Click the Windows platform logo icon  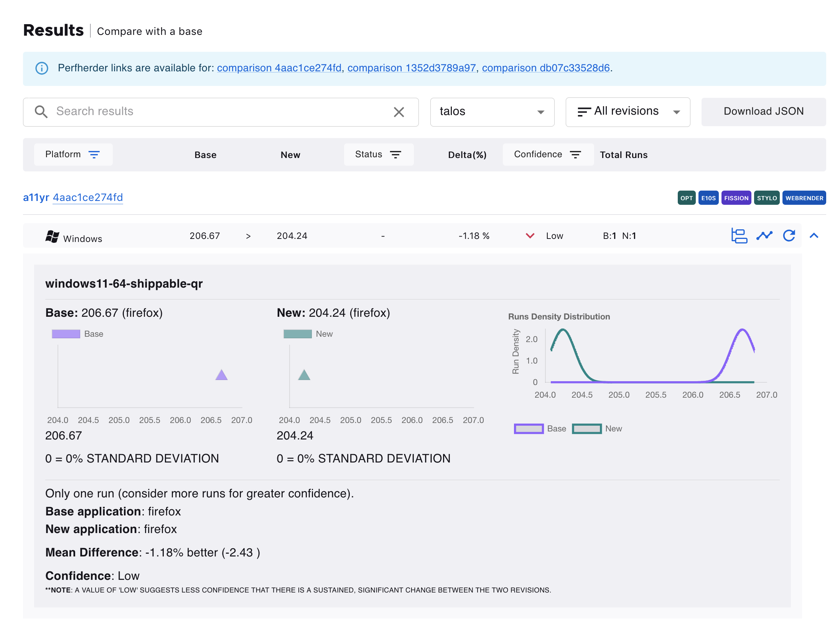(x=53, y=237)
